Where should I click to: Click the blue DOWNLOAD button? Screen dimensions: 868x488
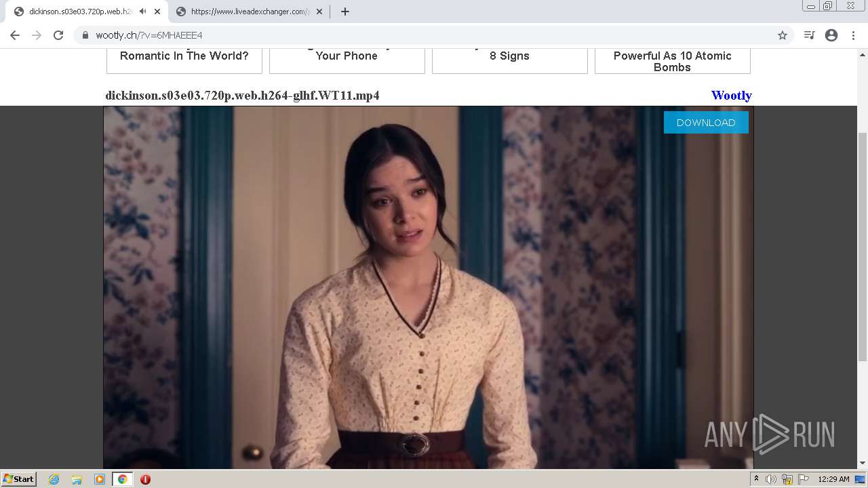[x=706, y=122]
